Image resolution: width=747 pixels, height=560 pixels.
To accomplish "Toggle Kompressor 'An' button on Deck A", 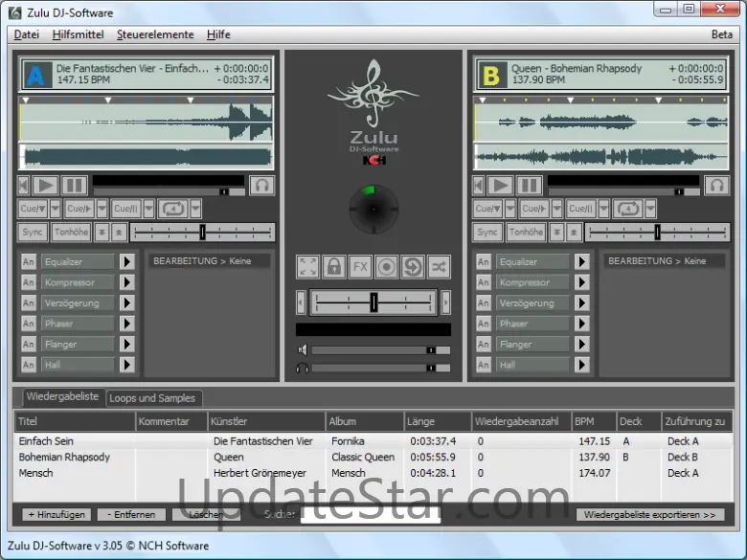I will (x=29, y=282).
